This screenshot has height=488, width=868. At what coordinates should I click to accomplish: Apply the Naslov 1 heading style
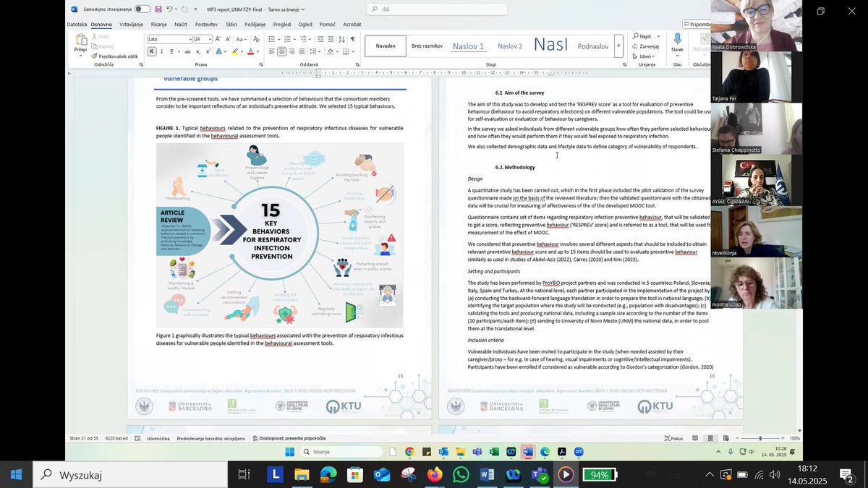tap(468, 46)
